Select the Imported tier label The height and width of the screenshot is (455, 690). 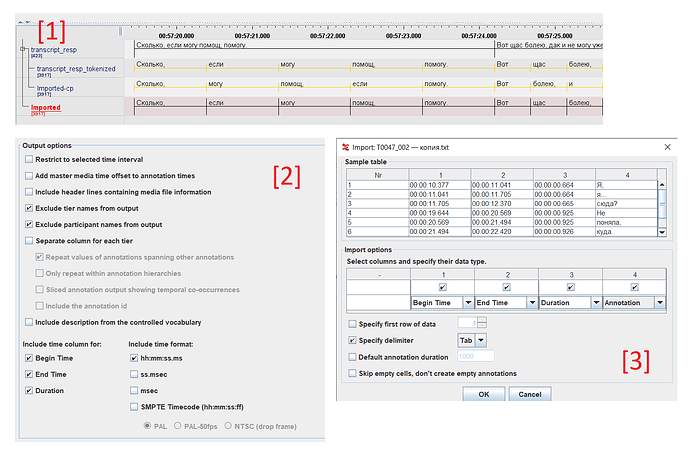pos(45,107)
